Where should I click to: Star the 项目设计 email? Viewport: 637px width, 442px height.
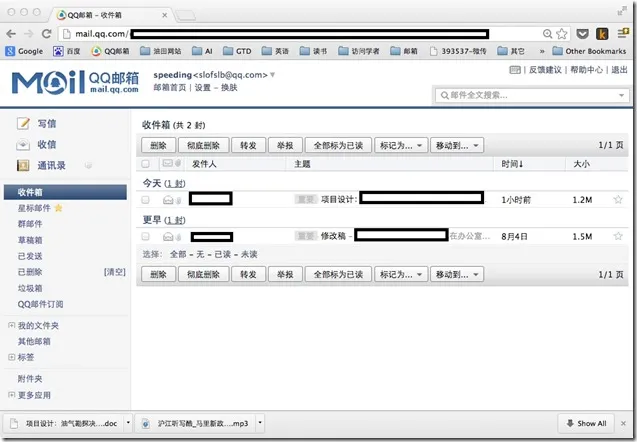[618, 199]
